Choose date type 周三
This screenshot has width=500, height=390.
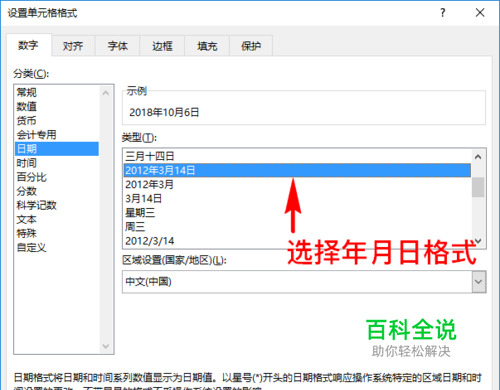click(x=297, y=227)
